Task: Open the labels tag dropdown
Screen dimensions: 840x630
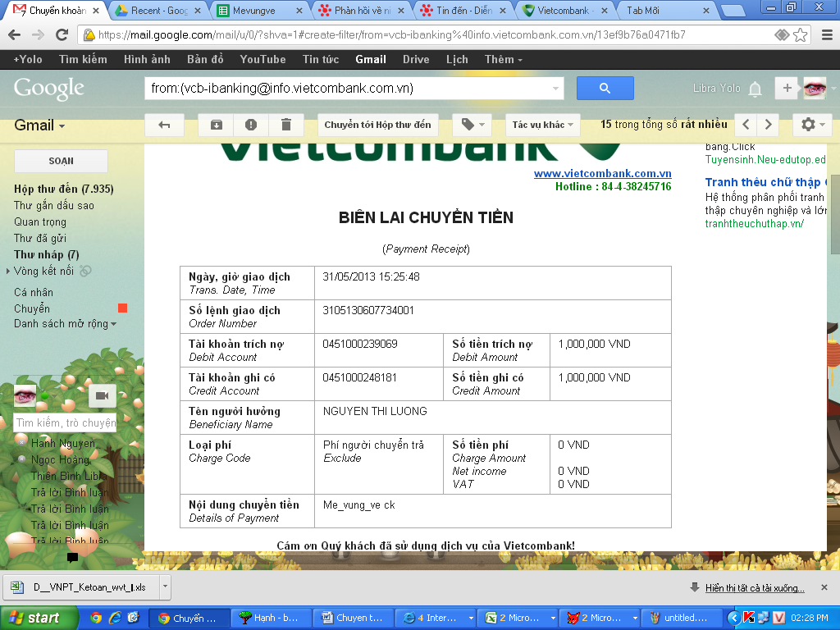Action: click(x=472, y=125)
